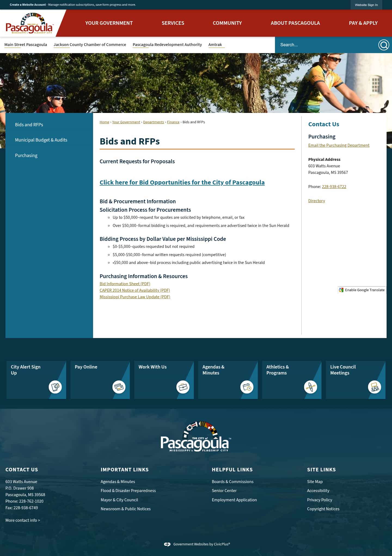
Task: Open Newsroom & Public Notices link
Action: [125, 509]
